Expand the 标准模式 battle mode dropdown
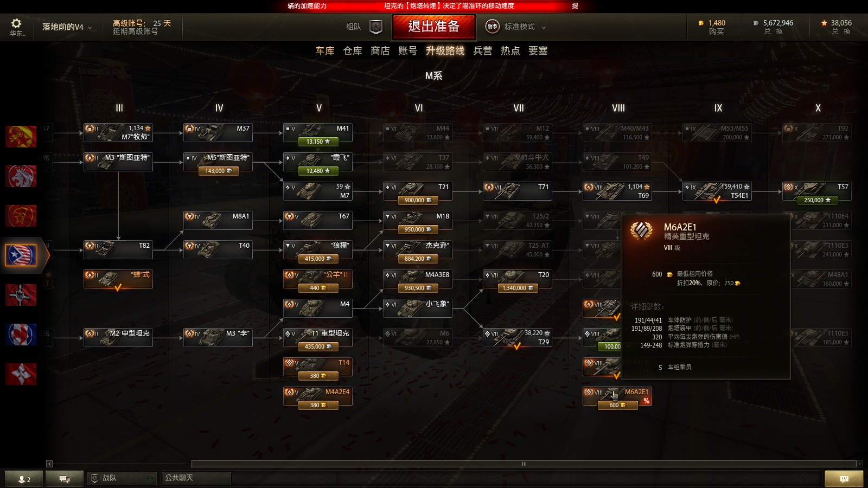Image resolution: width=868 pixels, height=488 pixels. tap(516, 27)
